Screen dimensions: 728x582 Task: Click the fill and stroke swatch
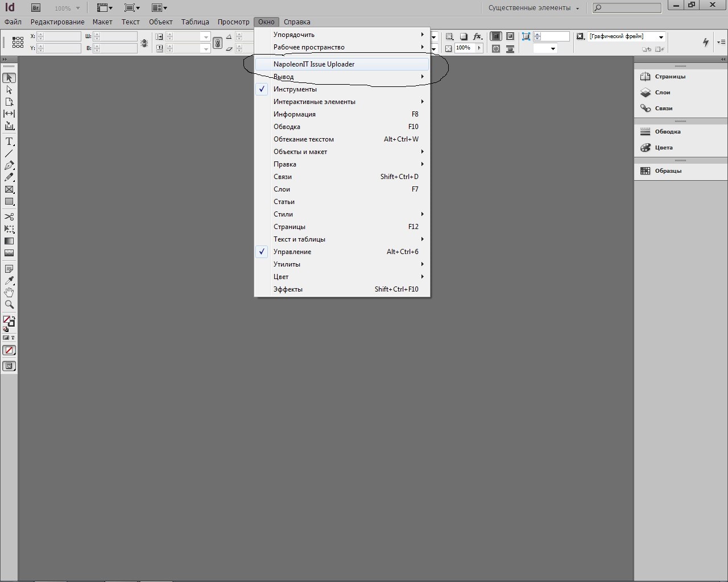coord(9,321)
